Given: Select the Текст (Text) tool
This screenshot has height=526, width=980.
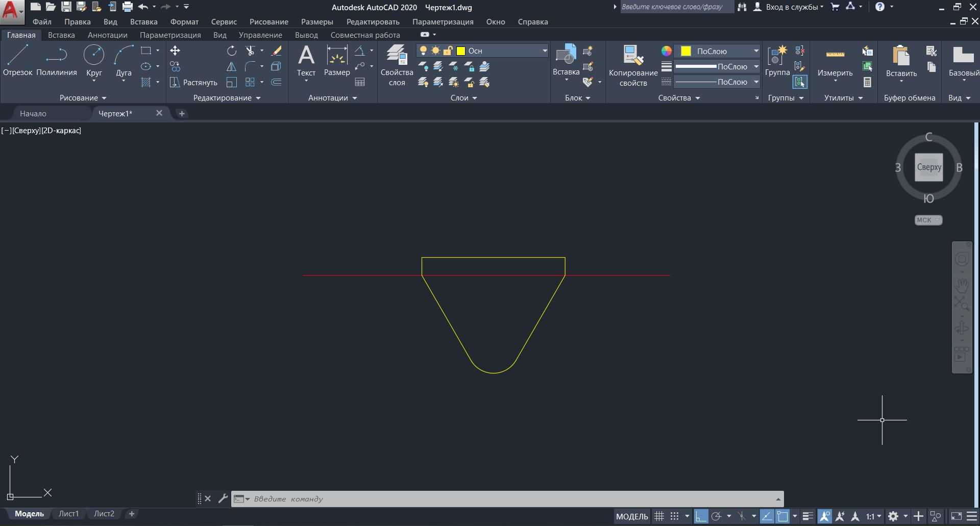Looking at the screenshot, I should (x=306, y=60).
